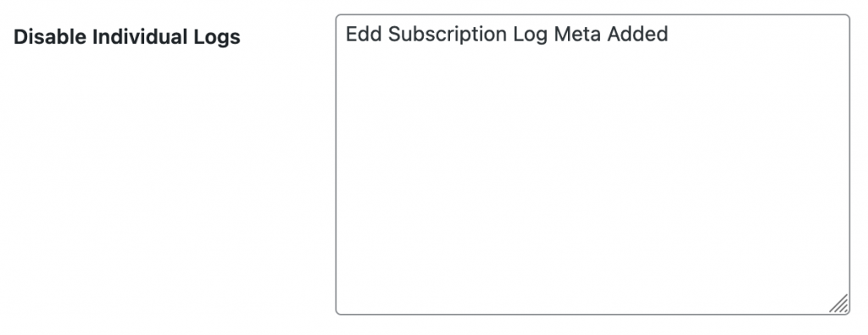Click the word "Meta" in the textarea

coord(577,34)
